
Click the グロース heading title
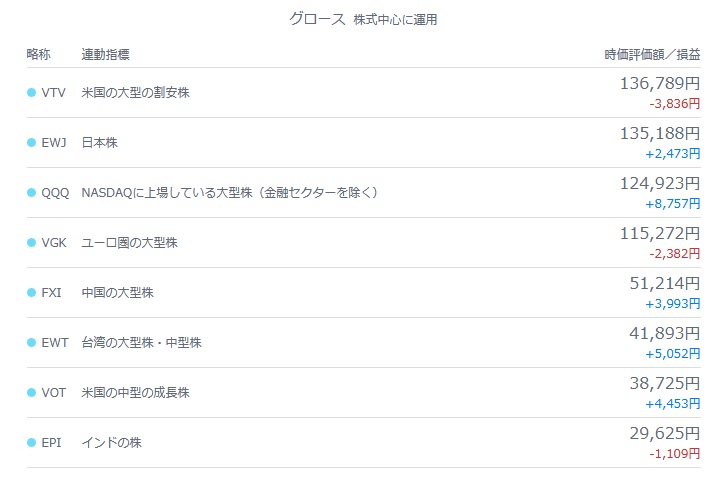(x=317, y=19)
